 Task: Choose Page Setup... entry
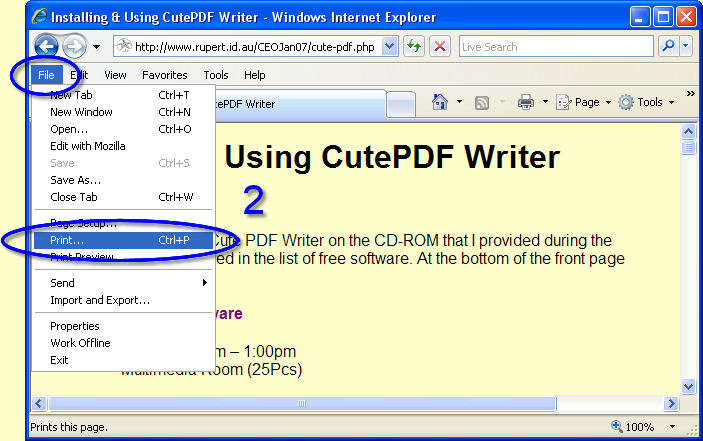click(122, 223)
